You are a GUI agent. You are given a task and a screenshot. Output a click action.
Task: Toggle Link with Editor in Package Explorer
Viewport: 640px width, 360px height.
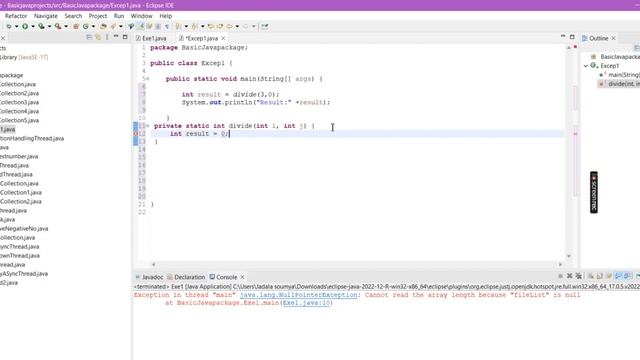98,37
